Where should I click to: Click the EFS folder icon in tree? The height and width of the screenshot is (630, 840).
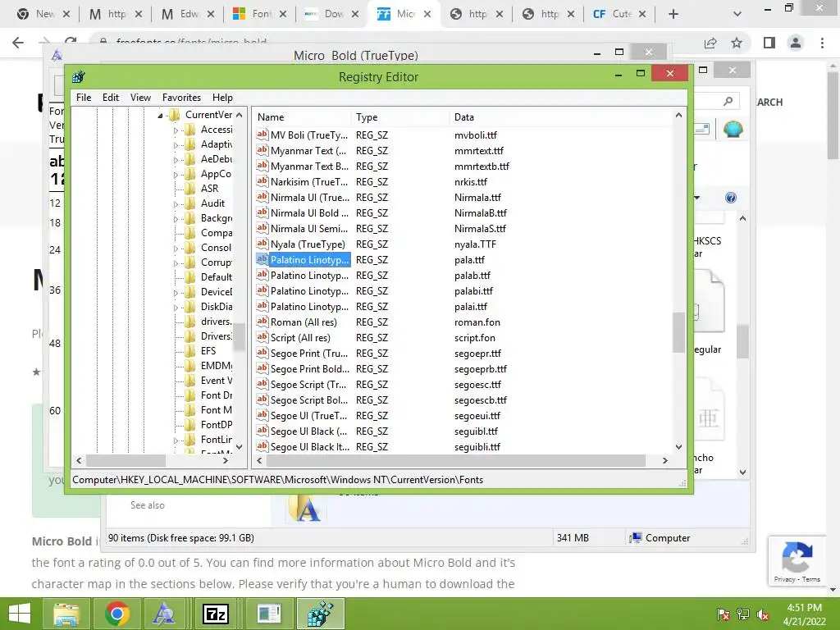coord(189,351)
